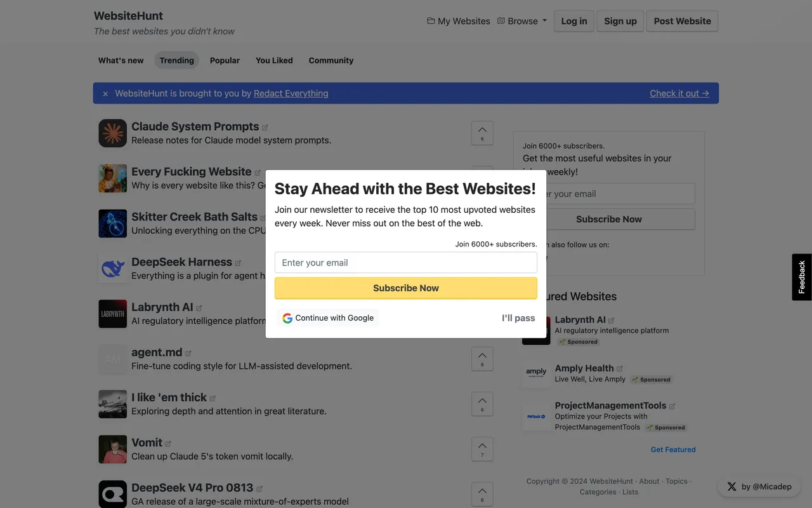Click the Vomit thumbnail image
Screen dimensions: 812x508
pyautogui.click(x=113, y=449)
